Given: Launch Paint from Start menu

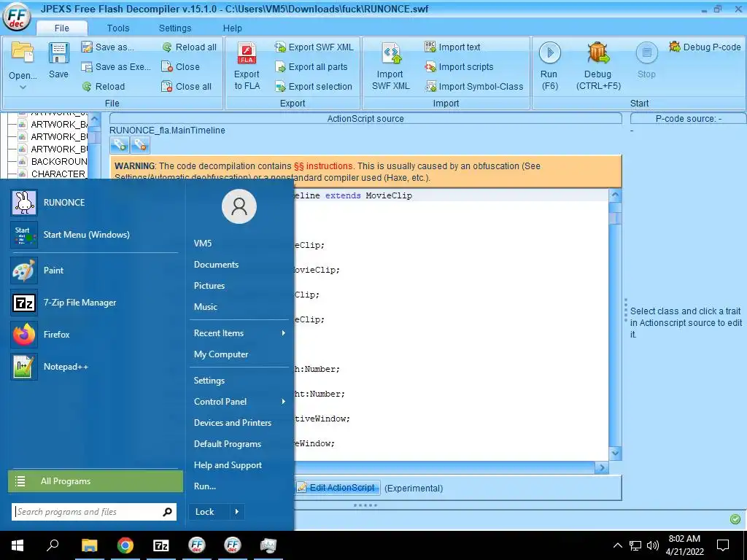Looking at the screenshot, I should (94, 271).
